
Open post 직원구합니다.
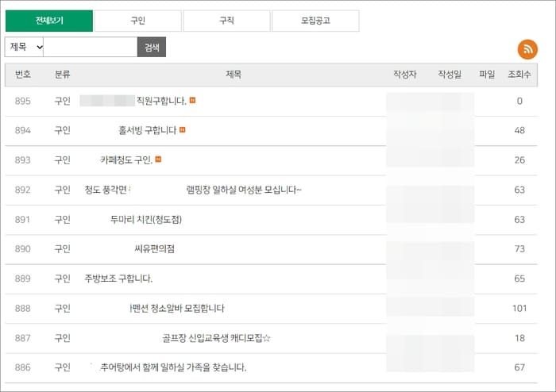161,102
